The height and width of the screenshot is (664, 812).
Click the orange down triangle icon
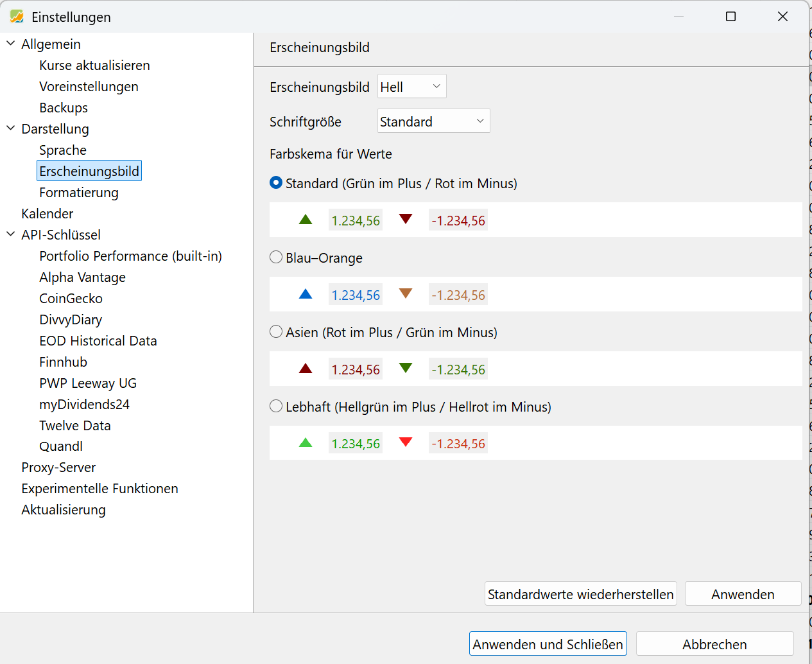(x=406, y=293)
